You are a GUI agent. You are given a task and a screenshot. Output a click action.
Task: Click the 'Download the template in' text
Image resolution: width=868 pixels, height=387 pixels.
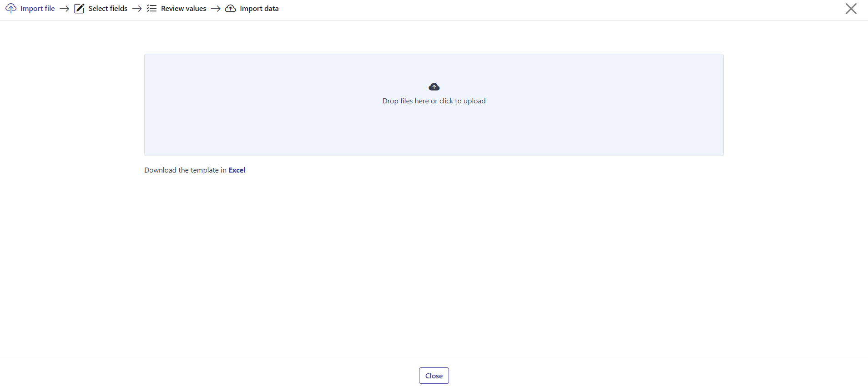[185, 170]
